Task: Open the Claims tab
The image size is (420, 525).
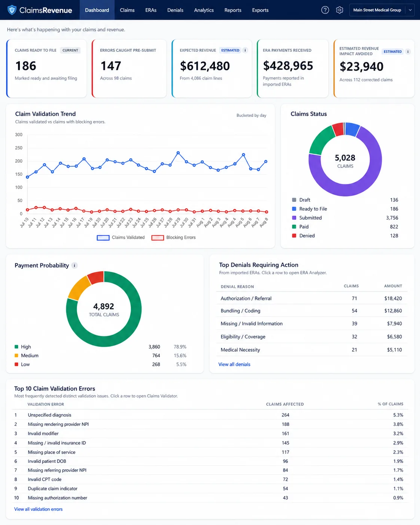Action: 127,10
